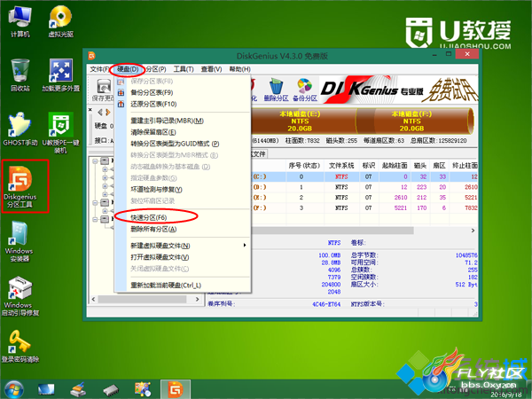Open the 查看(V) menu
Screen dimensions: 532x399
[x=211, y=69]
